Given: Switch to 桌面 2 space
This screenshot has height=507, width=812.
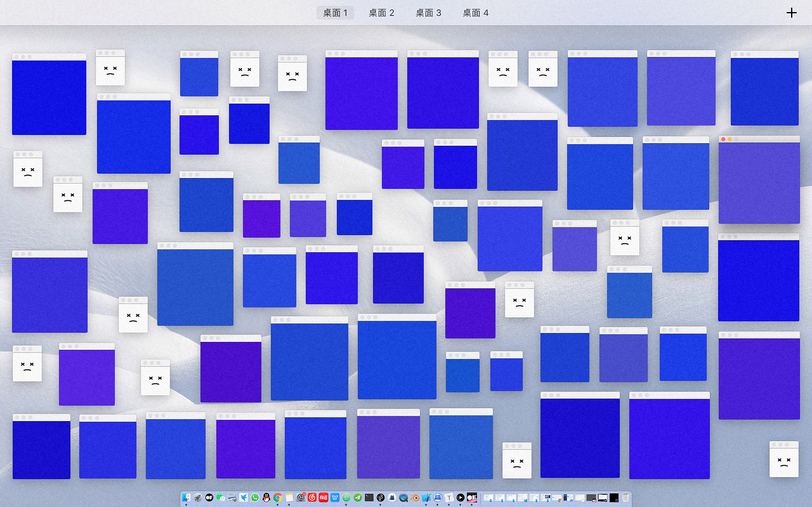Looking at the screenshot, I should pos(381,13).
